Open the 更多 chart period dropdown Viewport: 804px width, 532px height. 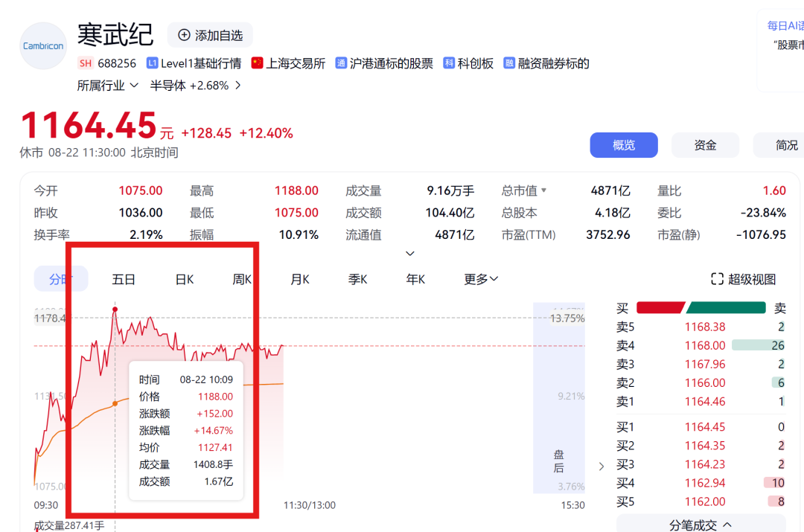tap(481, 279)
